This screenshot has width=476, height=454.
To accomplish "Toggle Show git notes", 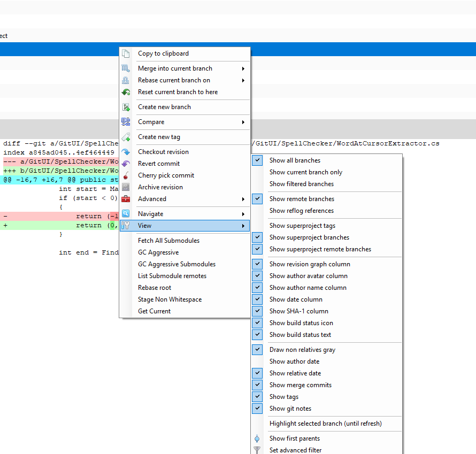I will point(257,409).
